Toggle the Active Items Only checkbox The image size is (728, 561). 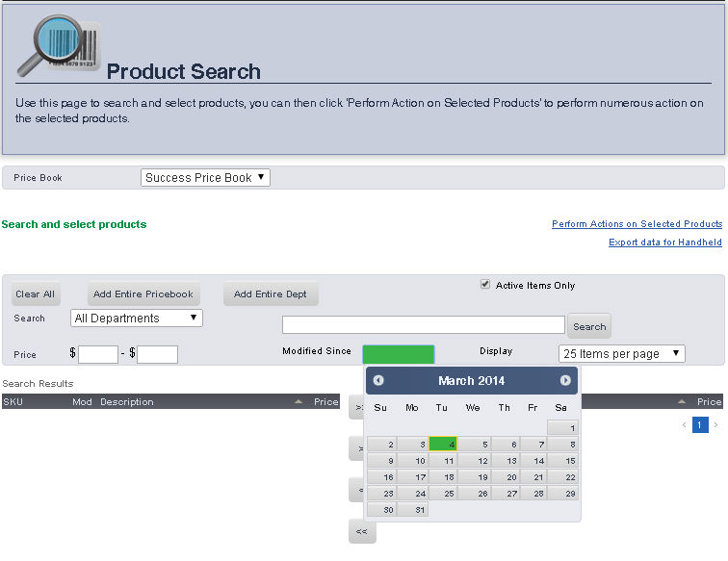point(485,285)
